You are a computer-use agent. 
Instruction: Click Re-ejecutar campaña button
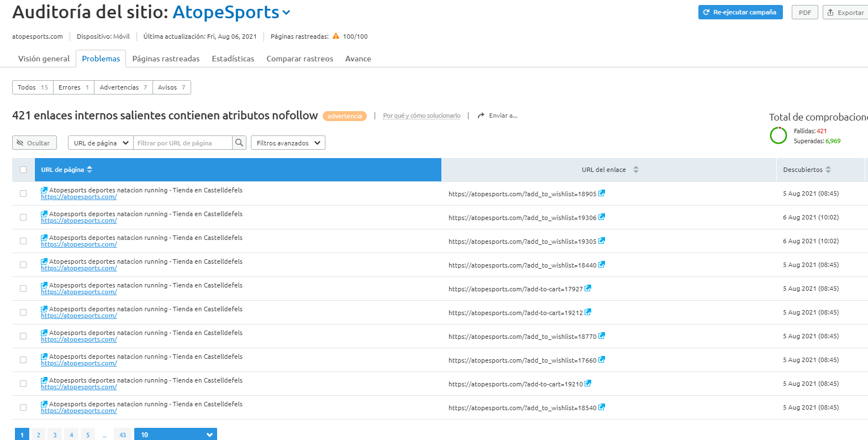(x=740, y=12)
